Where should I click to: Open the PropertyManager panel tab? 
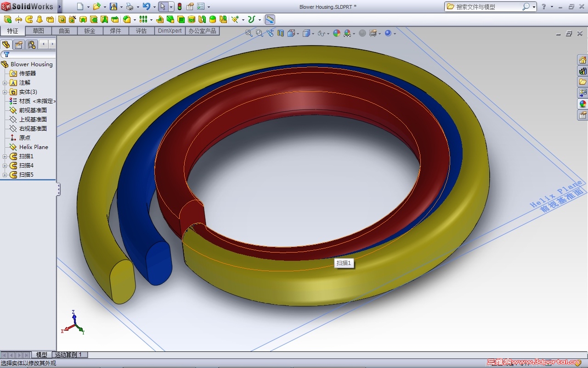18,45
